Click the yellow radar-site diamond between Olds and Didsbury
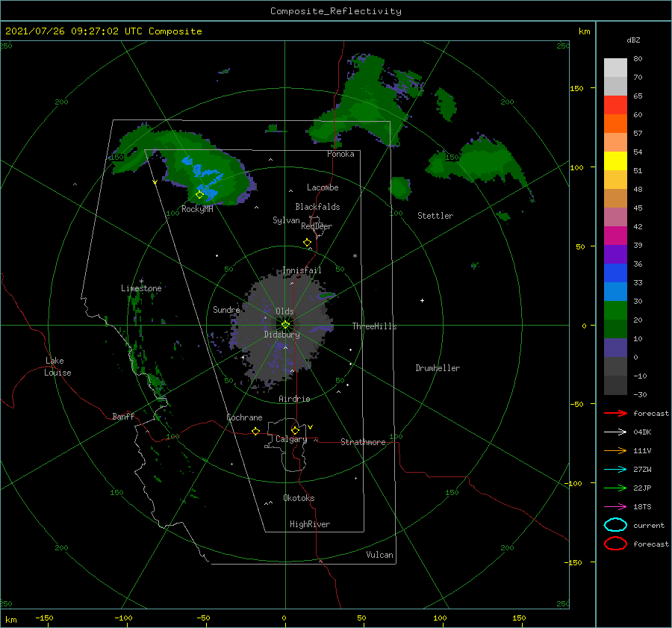The image size is (672, 628). point(285,325)
